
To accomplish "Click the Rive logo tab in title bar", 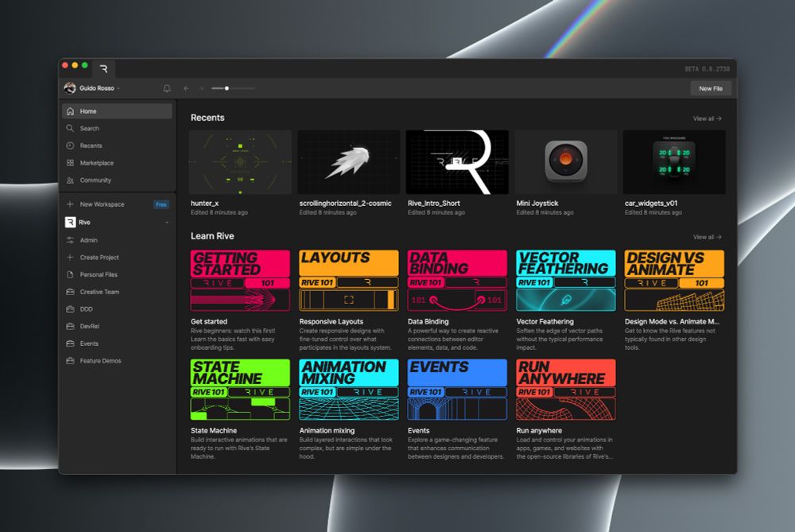I will (103, 69).
